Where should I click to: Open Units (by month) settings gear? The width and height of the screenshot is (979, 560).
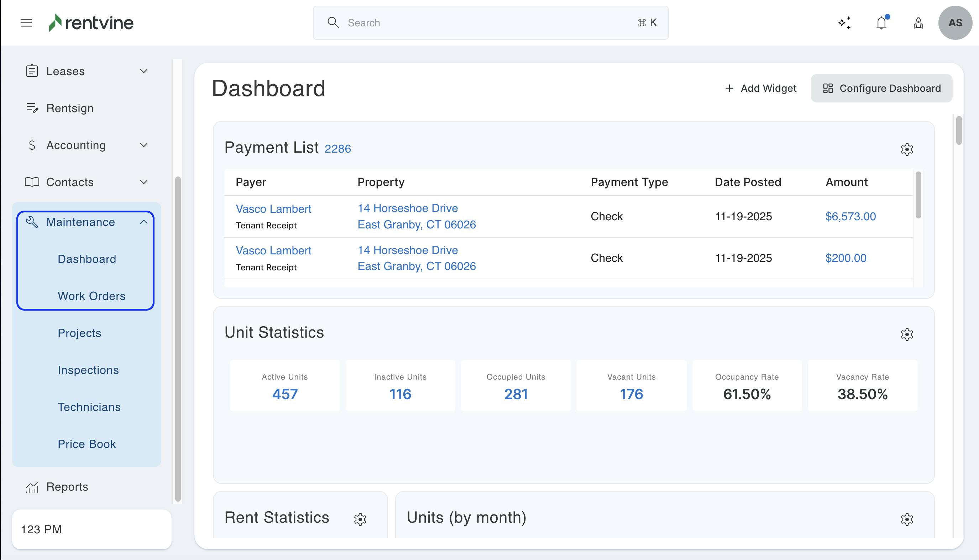tap(907, 519)
